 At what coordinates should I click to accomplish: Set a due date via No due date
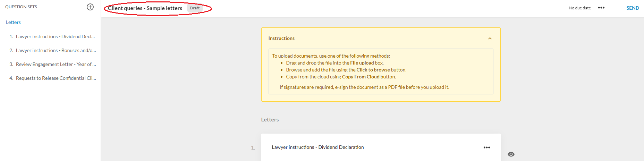[579, 8]
